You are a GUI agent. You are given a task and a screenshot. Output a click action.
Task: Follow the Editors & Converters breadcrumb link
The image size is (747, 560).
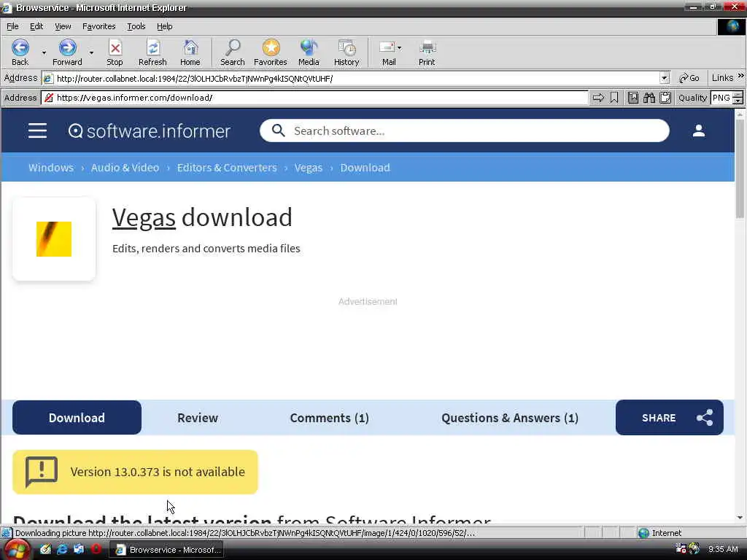pos(227,168)
